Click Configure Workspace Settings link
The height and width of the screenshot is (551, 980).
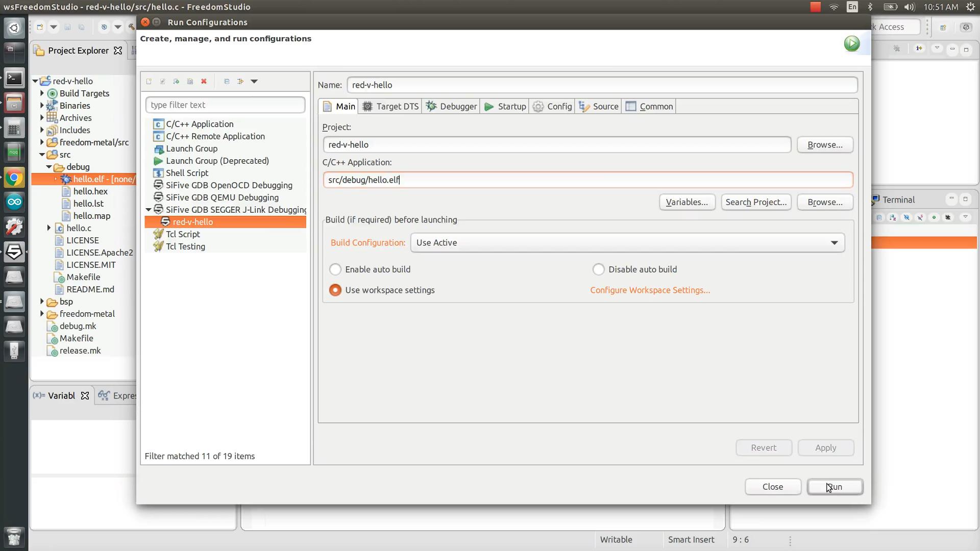click(x=650, y=290)
